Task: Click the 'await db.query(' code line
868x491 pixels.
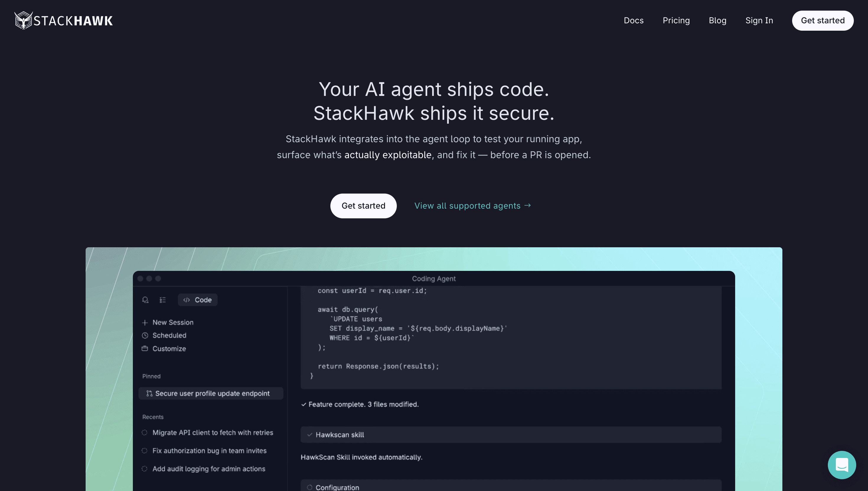Action: click(x=348, y=310)
